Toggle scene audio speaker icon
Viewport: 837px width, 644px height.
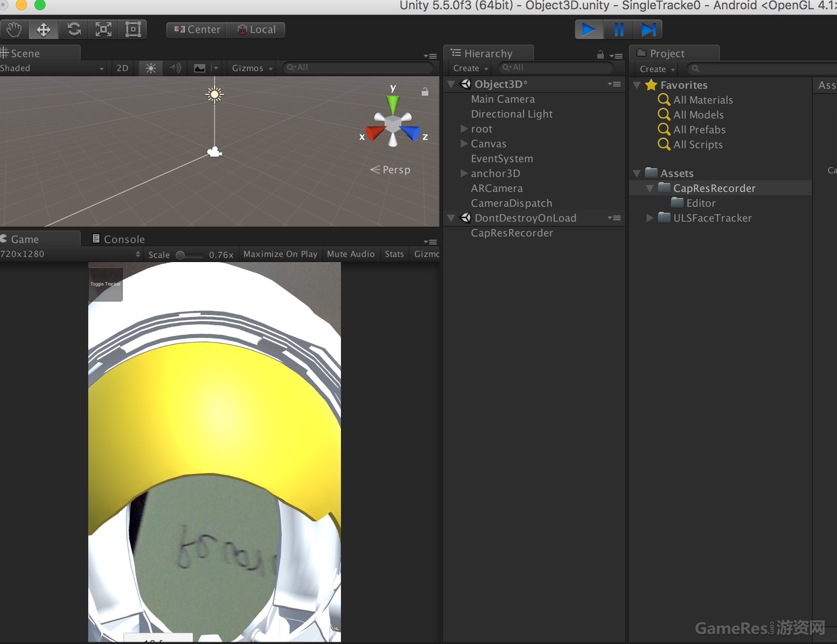click(x=175, y=68)
